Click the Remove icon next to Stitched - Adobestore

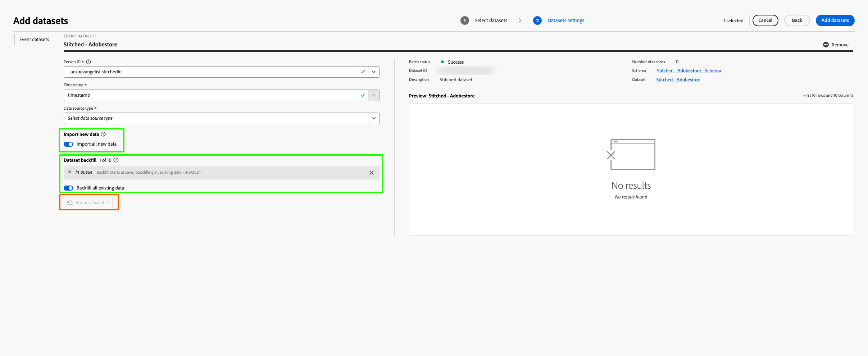point(826,45)
